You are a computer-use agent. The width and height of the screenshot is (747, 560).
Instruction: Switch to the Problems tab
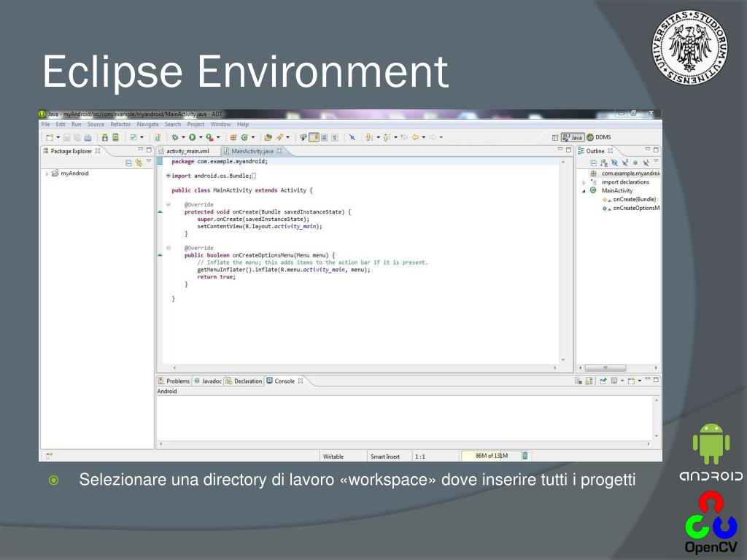[x=174, y=381]
